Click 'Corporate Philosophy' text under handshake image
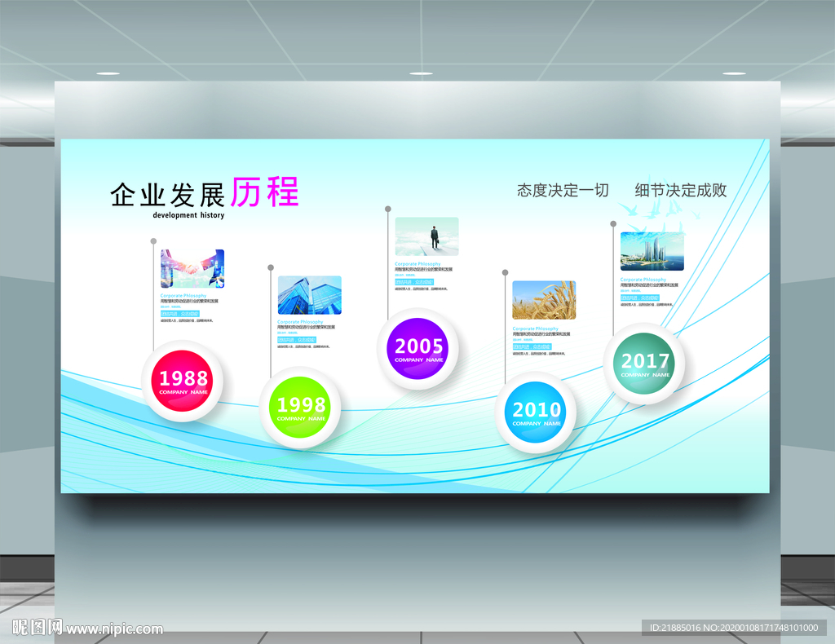 (183, 295)
